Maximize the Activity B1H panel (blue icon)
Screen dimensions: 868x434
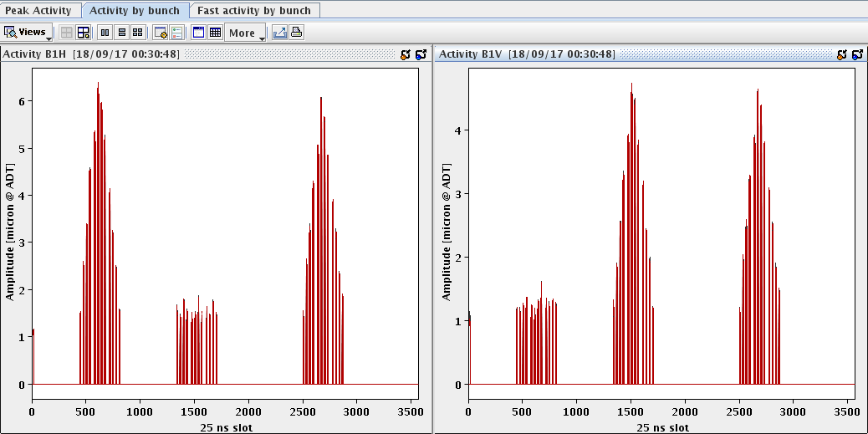point(421,54)
